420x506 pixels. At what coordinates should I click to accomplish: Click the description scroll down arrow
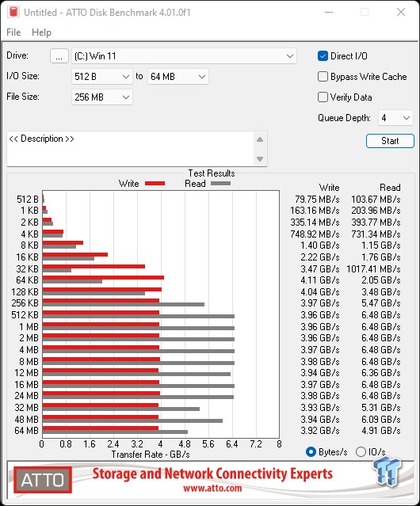[x=260, y=159]
